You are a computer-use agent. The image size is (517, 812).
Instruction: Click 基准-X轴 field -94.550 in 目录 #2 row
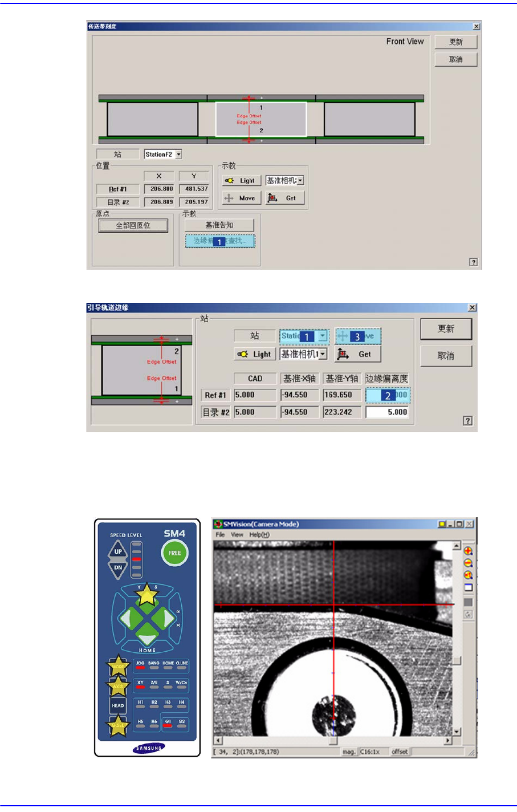point(299,412)
